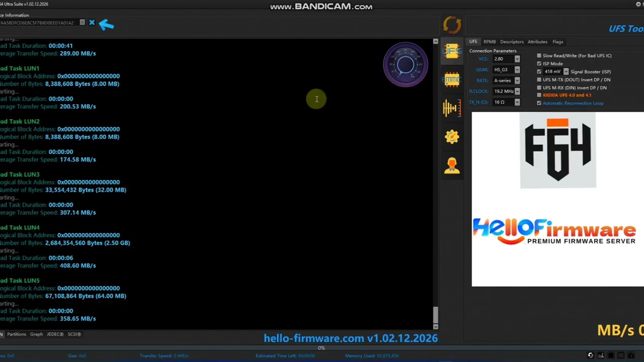The height and width of the screenshot is (362, 644).
Task: Enable UFS M-TX (DOUT) Invert DP / DN
Action: tap(539, 80)
